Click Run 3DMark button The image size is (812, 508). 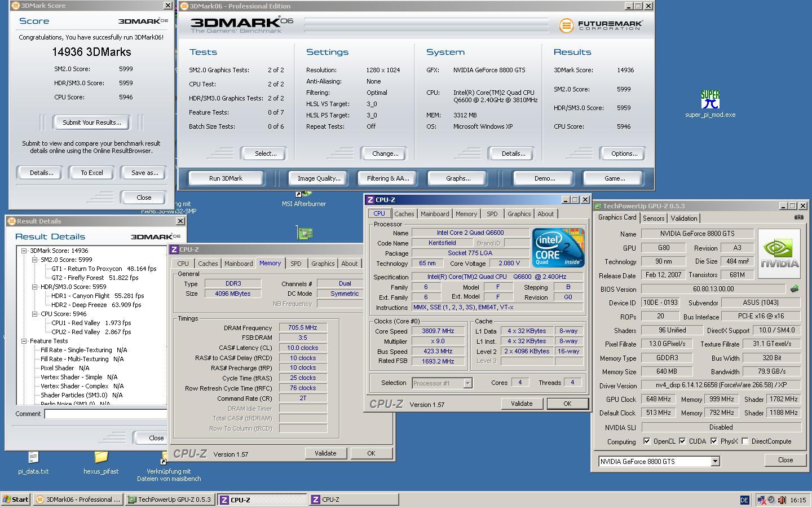click(226, 178)
